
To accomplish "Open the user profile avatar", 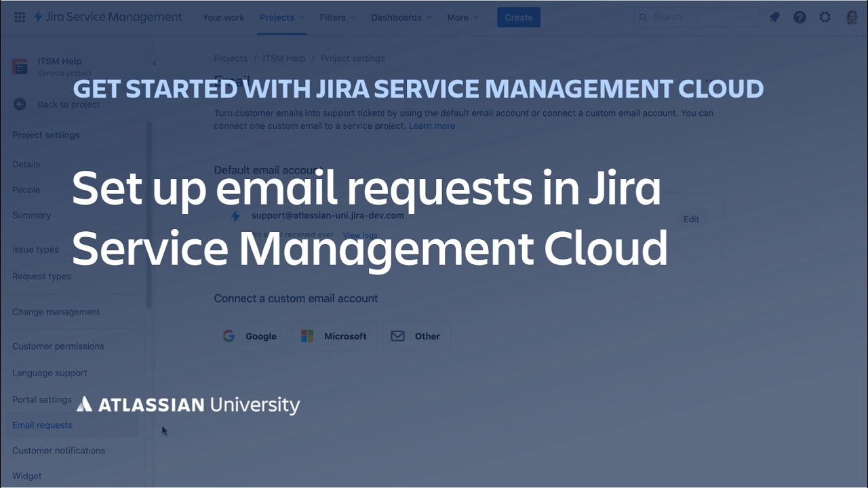I will tap(852, 17).
